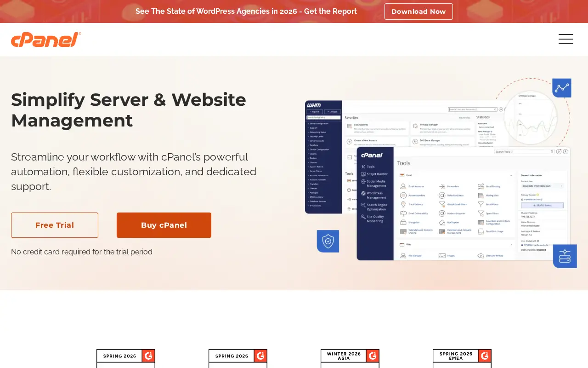Click the cPanel Search Tools field in the preview
The image size is (588, 368).
tap(524, 151)
